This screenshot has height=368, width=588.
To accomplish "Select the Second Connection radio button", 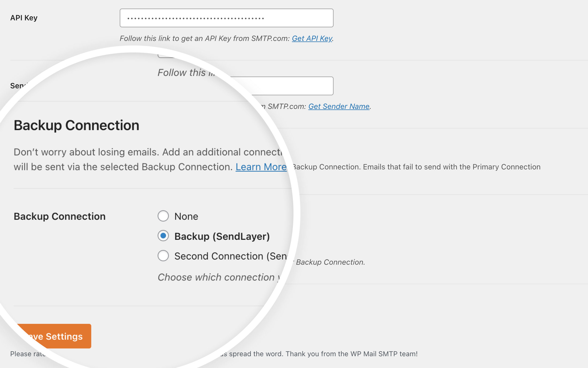I will click(163, 256).
